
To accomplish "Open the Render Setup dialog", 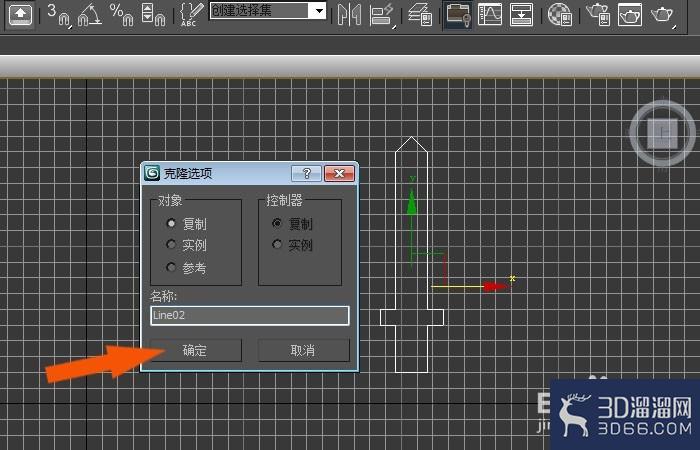I will pos(598,15).
